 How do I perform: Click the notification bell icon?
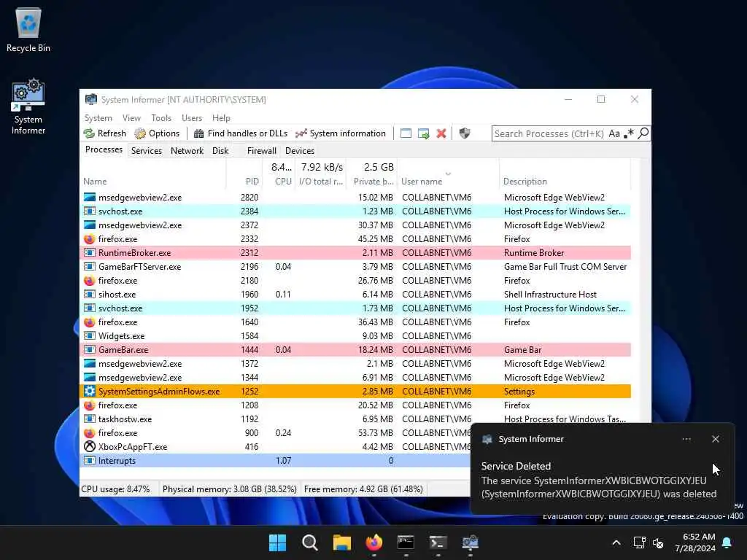tap(727, 542)
